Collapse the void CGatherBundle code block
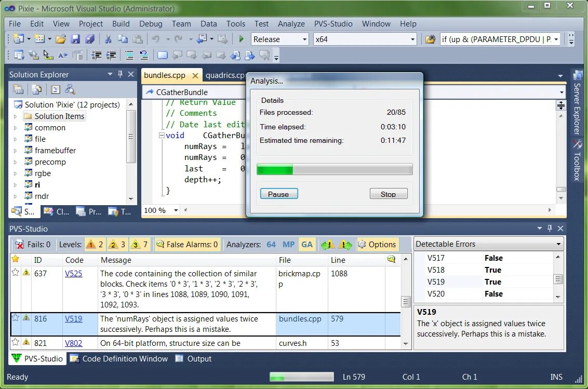 162,136
